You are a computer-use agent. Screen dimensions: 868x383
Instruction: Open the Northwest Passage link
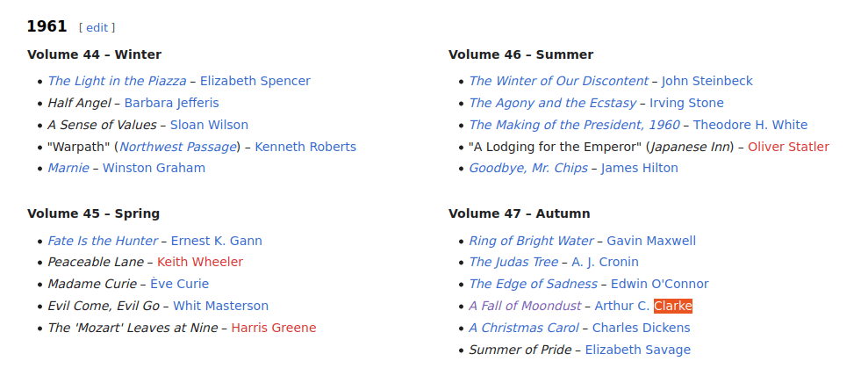click(177, 147)
